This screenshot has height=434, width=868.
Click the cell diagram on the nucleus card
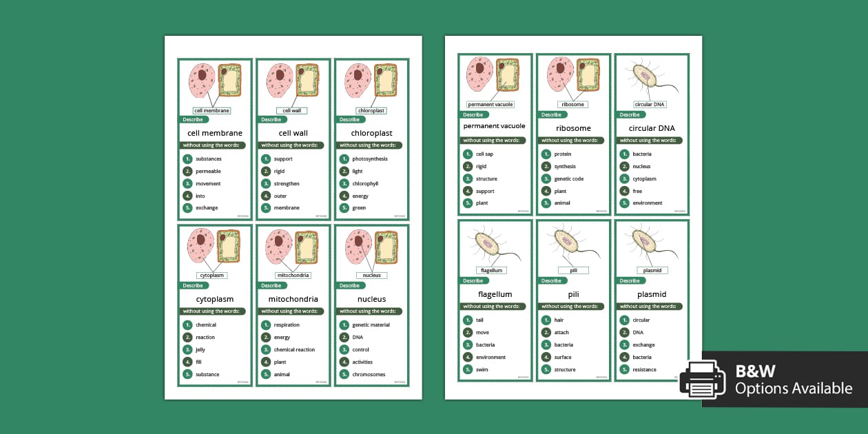tap(372, 248)
